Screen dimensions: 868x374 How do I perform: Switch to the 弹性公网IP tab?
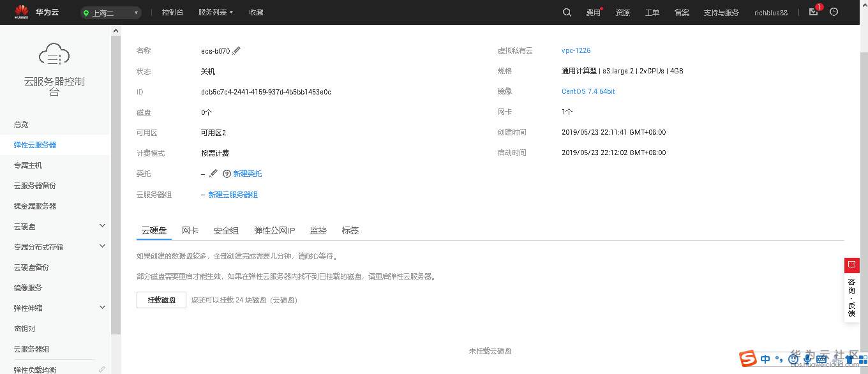pyautogui.click(x=274, y=230)
